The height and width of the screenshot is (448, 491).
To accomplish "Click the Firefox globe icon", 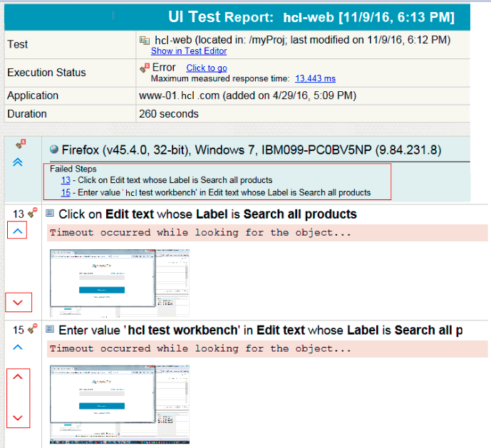I will pyautogui.click(x=54, y=150).
